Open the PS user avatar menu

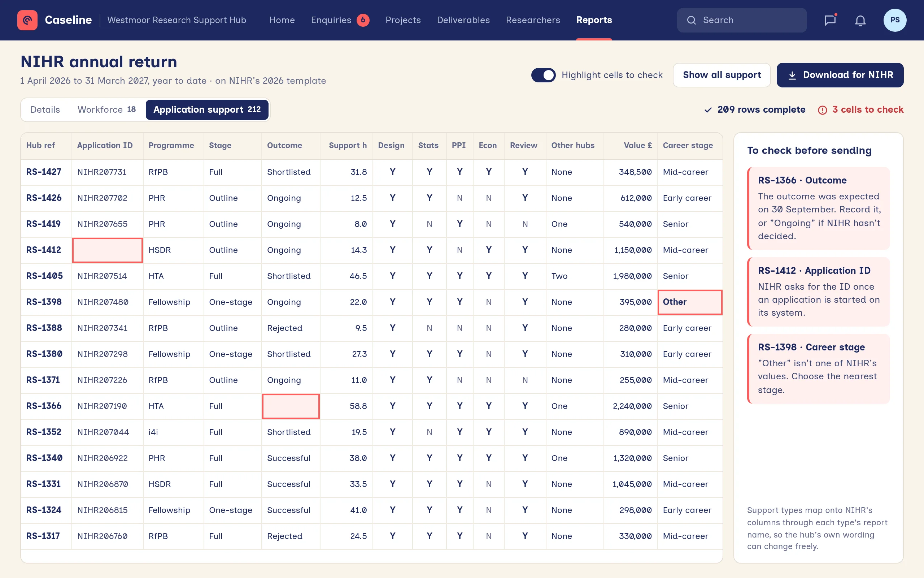tap(895, 20)
